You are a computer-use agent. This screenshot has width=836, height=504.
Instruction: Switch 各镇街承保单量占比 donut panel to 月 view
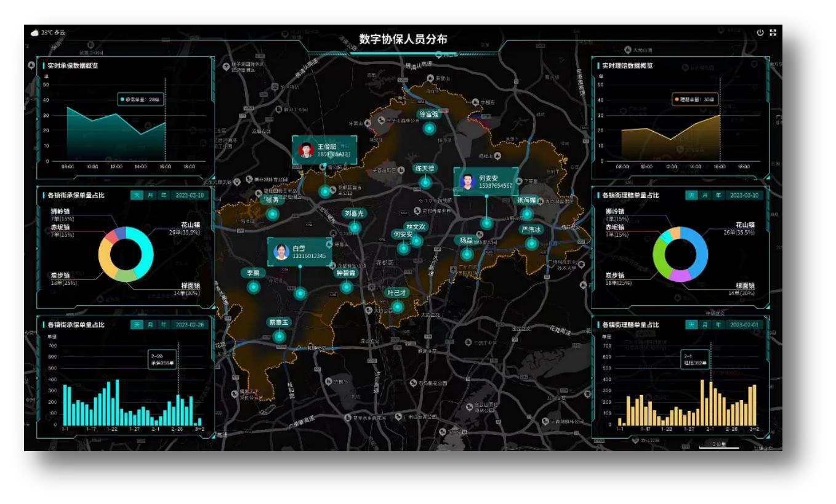point(150,195)
